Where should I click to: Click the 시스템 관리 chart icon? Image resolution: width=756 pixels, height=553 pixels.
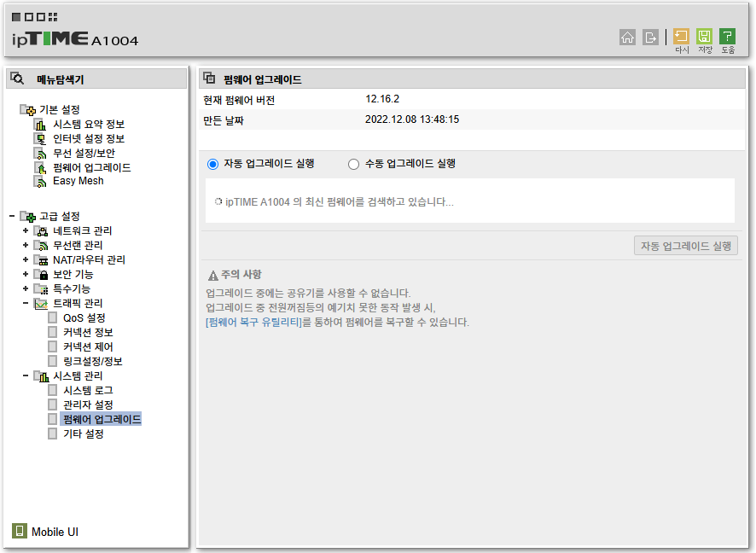click(x=41, y=376)
